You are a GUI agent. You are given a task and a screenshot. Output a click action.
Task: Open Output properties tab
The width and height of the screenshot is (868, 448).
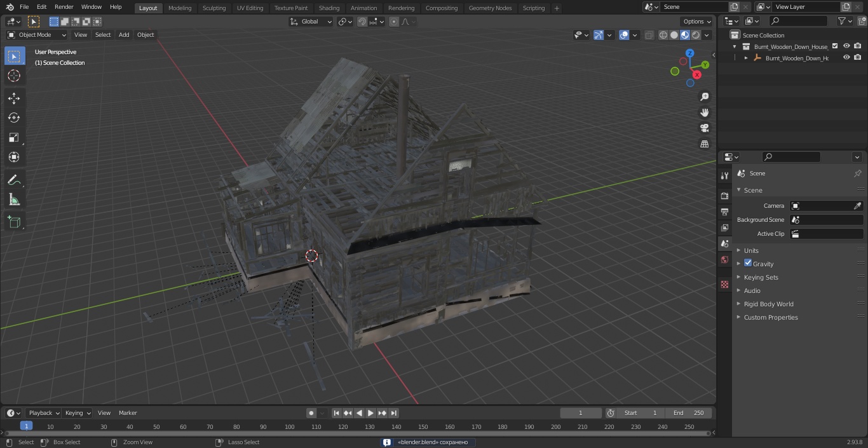[x=724, y=212]
